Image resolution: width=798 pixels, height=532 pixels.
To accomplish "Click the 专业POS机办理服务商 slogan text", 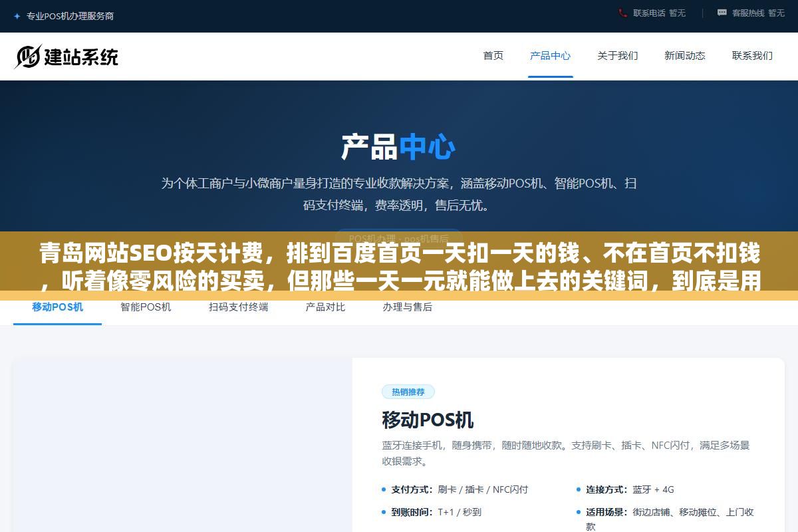I will point(70,16).
